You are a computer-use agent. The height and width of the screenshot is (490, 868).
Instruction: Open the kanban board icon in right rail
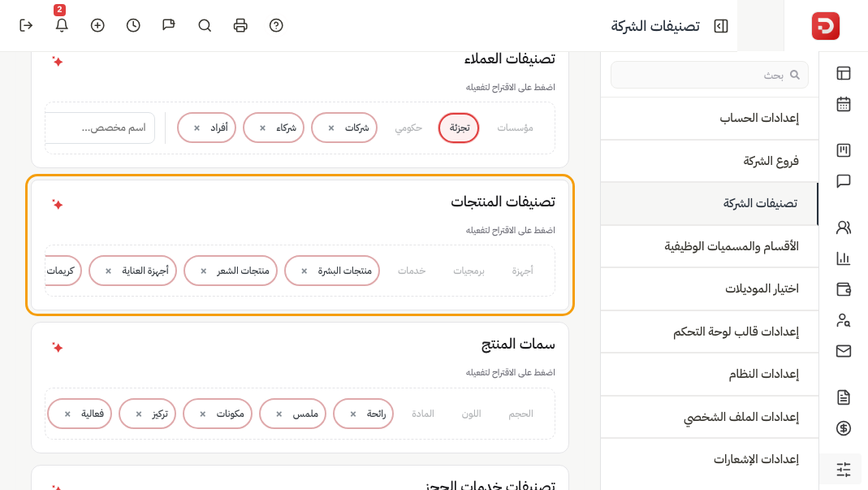[843, 150]
